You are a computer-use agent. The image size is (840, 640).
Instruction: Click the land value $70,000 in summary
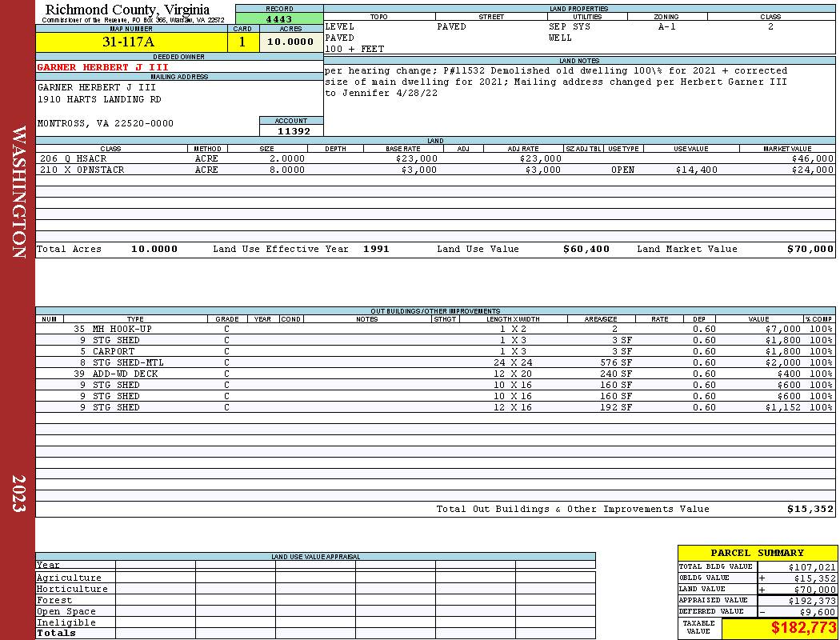tap(814, 590)
